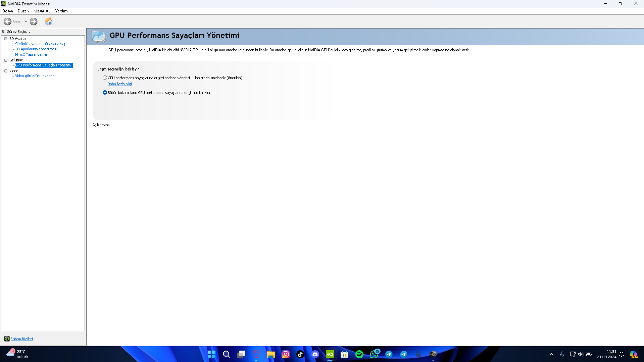Click the 'Erişim seçeneğini belirleyin:' label

pyautogui.click(x=119, y=69)
